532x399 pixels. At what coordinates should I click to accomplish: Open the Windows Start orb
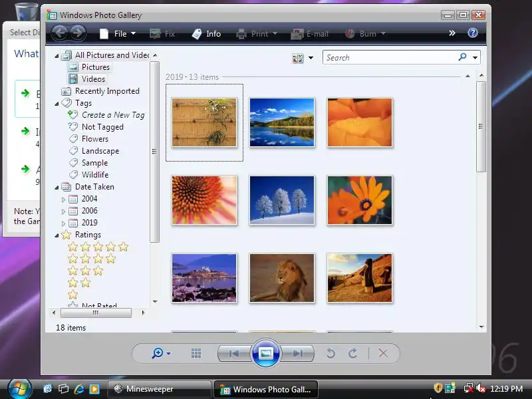[x=19, y=388]
